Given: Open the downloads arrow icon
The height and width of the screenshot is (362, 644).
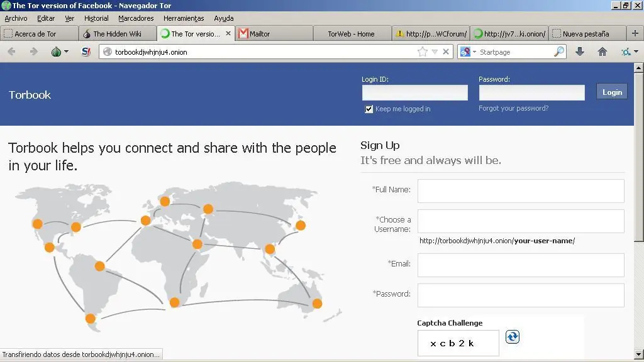Looking at the screenshot, I should pos(580,52).
